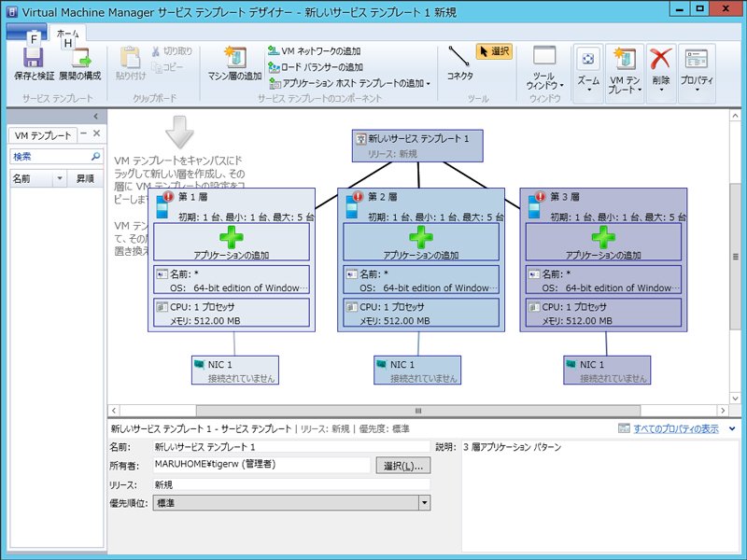Image resolution: width=747 pixels, height=560 pixels.
Task: Click the 削除 delete red X icon
Action: click(661, 59)
